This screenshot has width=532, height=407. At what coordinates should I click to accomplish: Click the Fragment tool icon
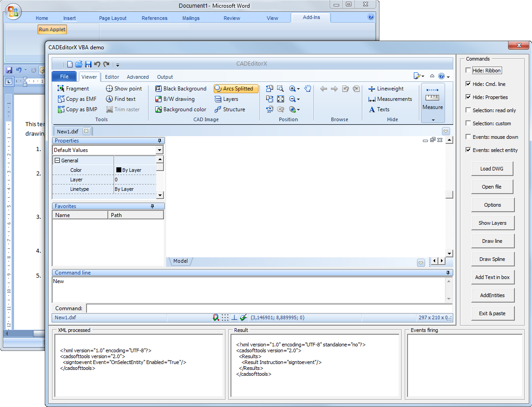pyautogui.click(x=61, y=89)
